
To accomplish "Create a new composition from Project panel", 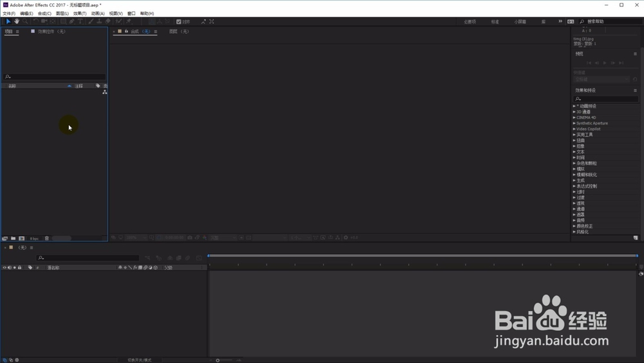I will click(21, 239).
